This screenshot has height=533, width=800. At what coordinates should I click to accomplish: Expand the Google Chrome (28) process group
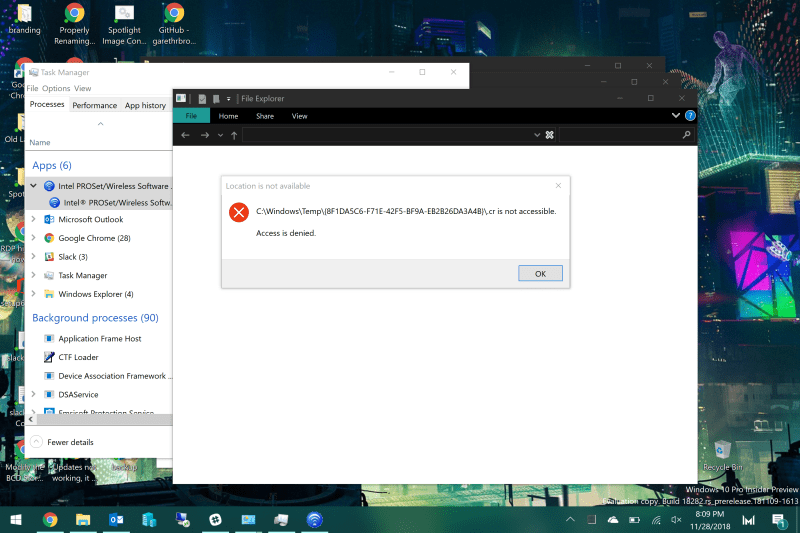click(x=33, y=238)
